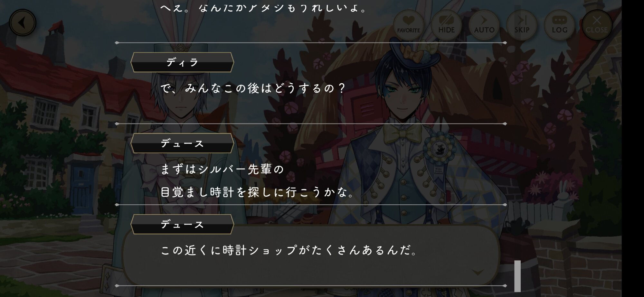This screenshot has height=297, width=644.
Task: Mark this line with FAVORITE heart
Action: (x=408, y=24)
